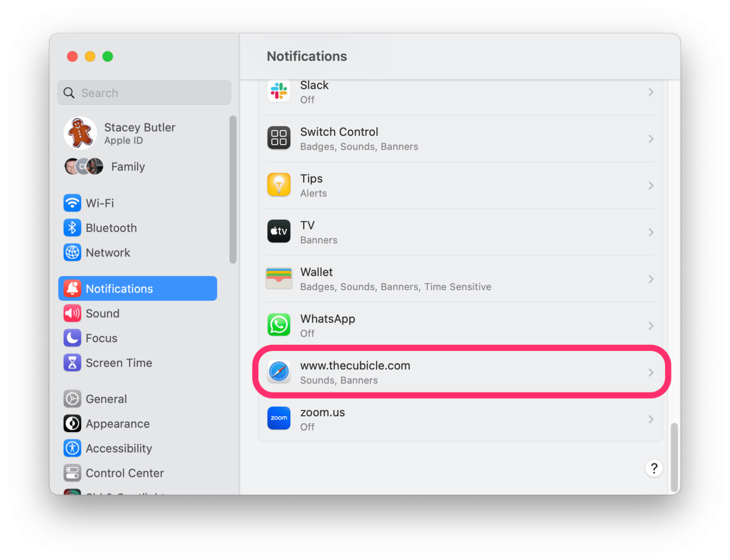730x560 pixels.
Task: Expand the Switch Control row chevron
Action: coord(651,139)
